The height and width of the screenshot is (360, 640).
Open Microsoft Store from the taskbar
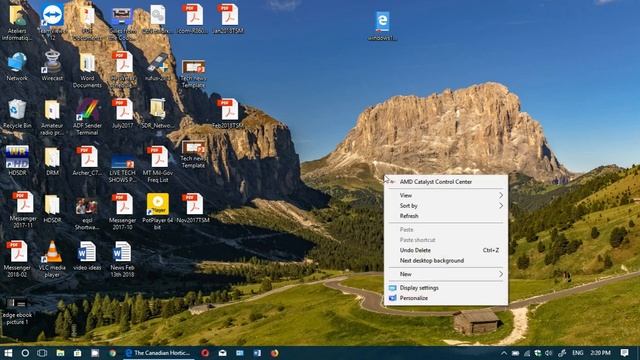[x=78, y=353]
